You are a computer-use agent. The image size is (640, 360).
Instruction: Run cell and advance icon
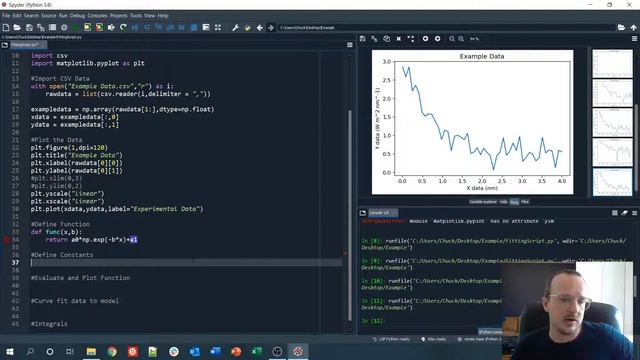coord(99,27)
